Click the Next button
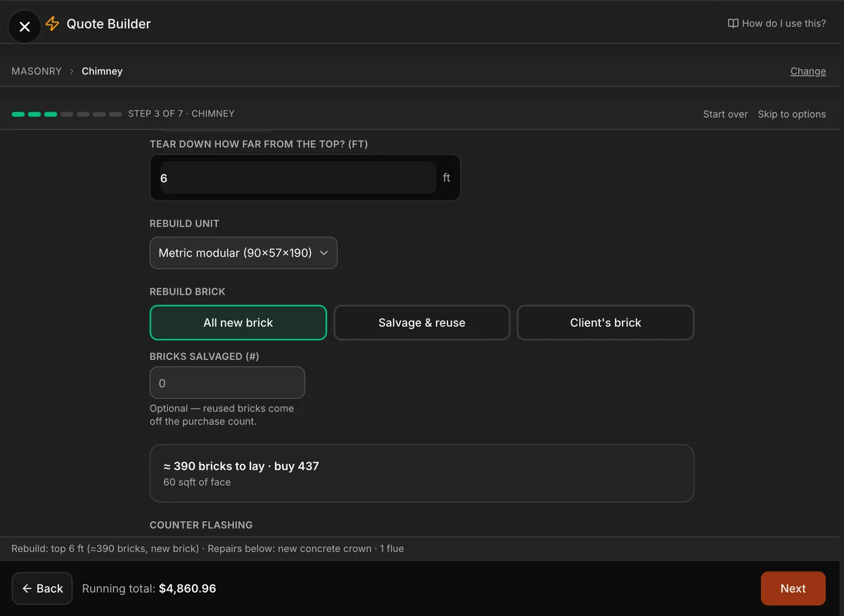The height and width of the screenshot is (616, 844). coord(793,589)
